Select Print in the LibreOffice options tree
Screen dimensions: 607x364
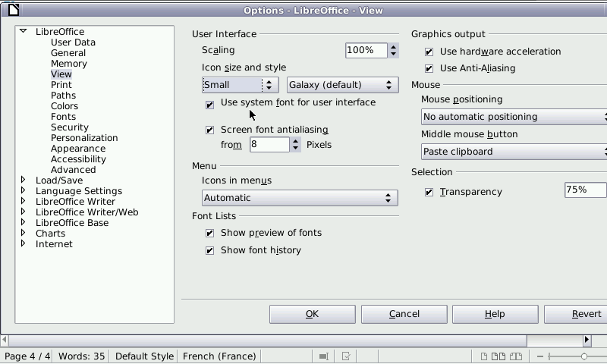tap(61, 85)
